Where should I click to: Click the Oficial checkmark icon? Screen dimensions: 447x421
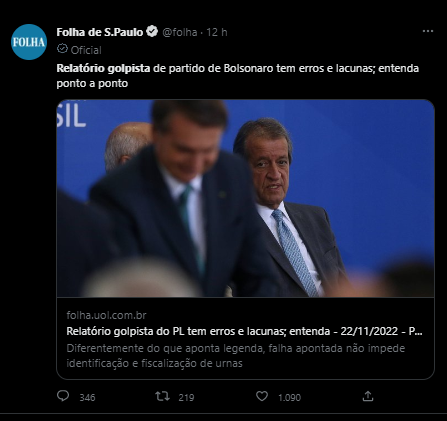pyautogui.click(x=62, y=49)
